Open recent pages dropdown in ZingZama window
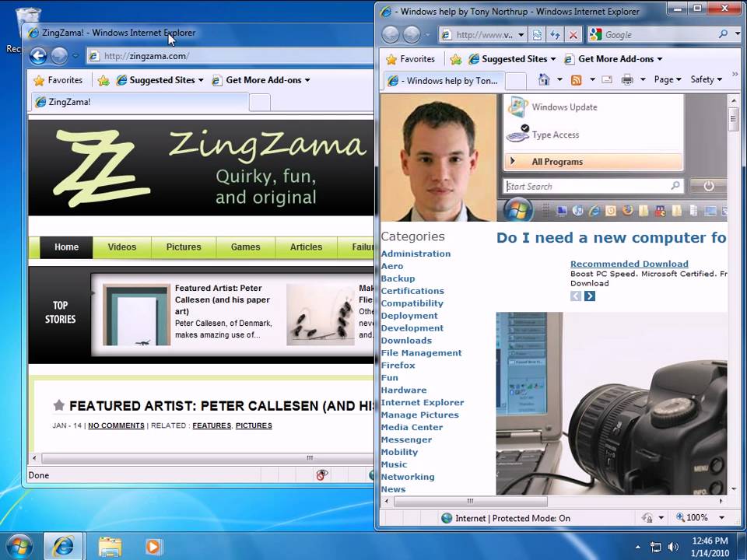 coord(75,56)
